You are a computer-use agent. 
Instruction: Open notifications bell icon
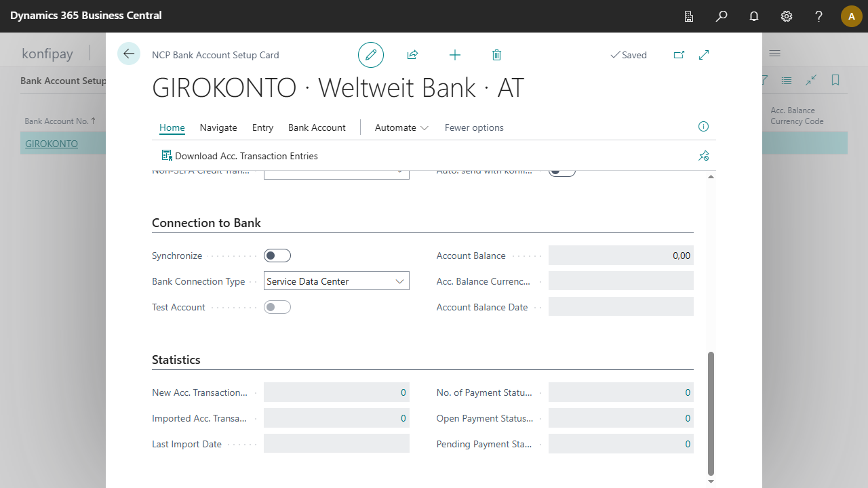(754, 16)
